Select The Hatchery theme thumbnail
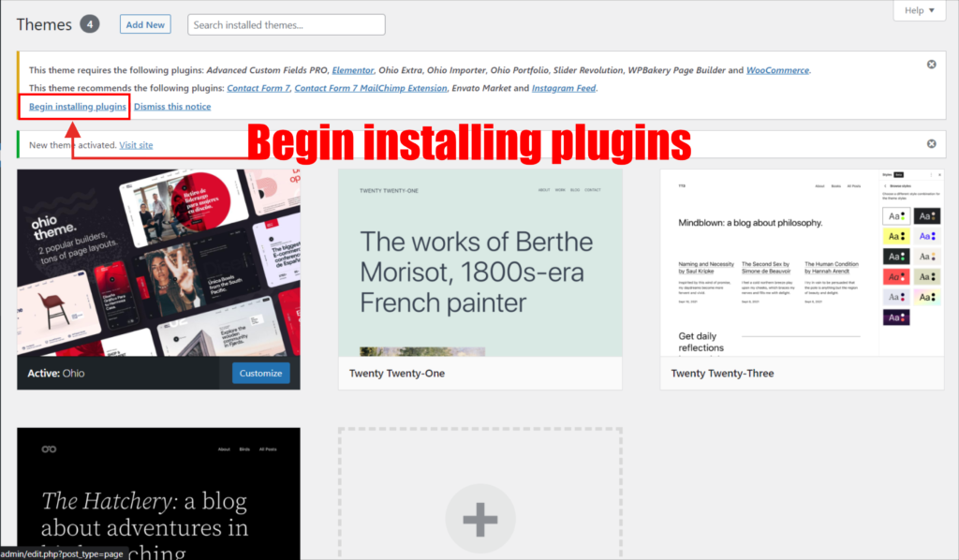The height and width of the screenshot is (560, 959). 158,492
